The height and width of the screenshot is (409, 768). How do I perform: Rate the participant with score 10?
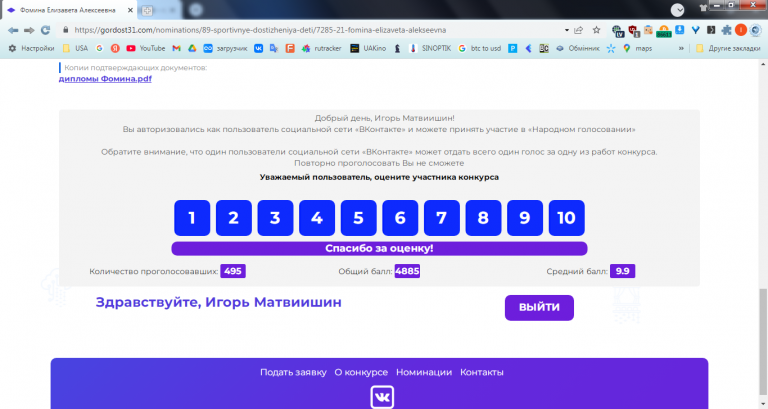coord(566,217)
